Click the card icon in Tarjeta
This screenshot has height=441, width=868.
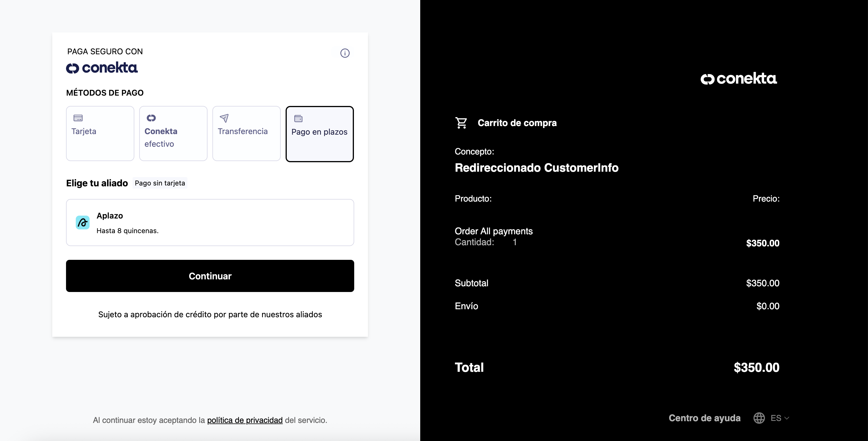pos(78,118)
